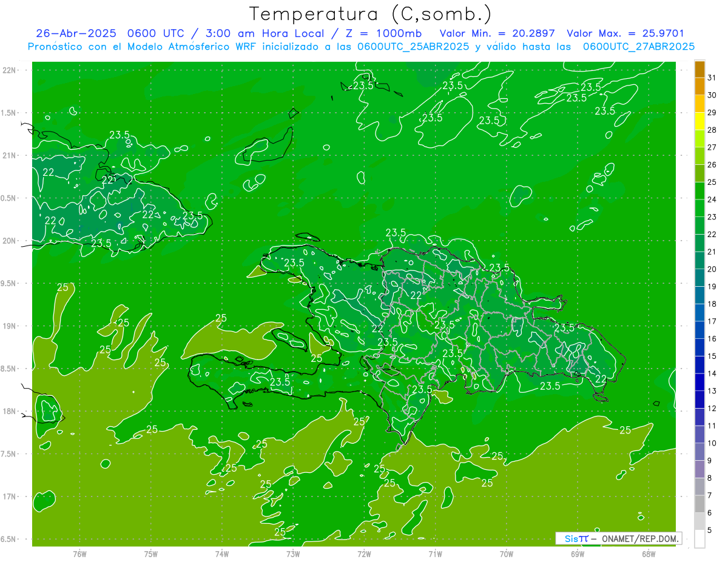This screenshot has width=728, height=562.
Task: Click the color scale number 18
Action: tap(712, 304)
